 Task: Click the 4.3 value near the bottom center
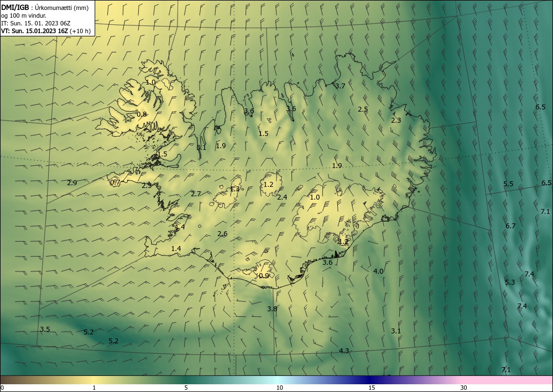click(x=344, y=351)
